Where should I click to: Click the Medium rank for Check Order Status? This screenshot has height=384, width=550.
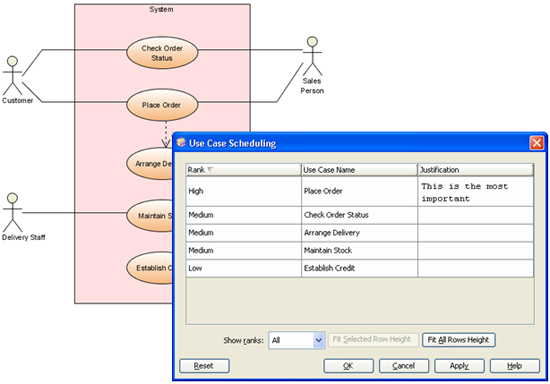[243, 215]
